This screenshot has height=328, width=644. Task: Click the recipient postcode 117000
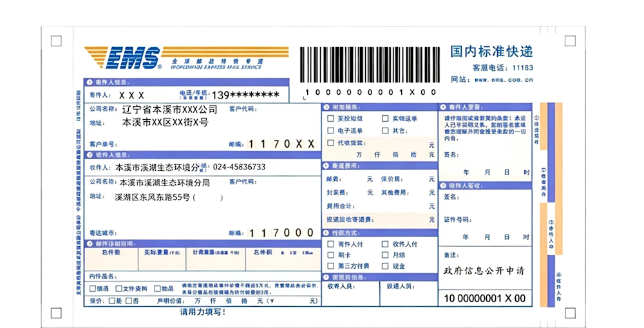[282, 233]
